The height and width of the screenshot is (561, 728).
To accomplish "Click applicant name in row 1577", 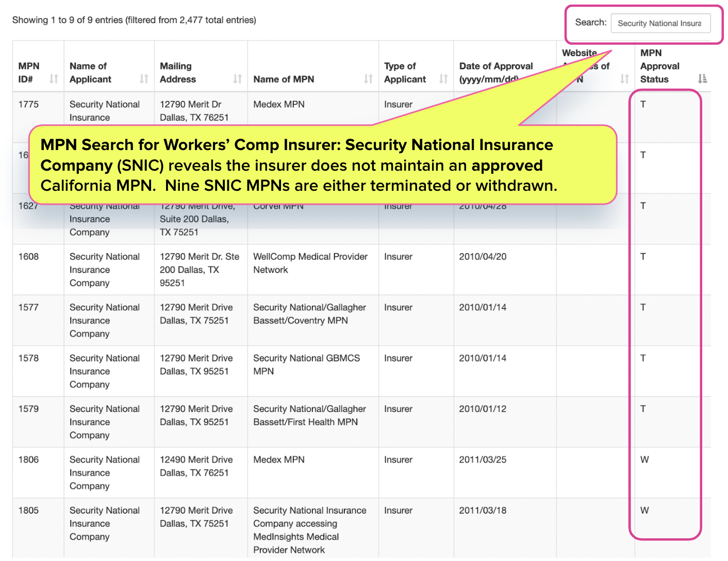I will (105, 321).
